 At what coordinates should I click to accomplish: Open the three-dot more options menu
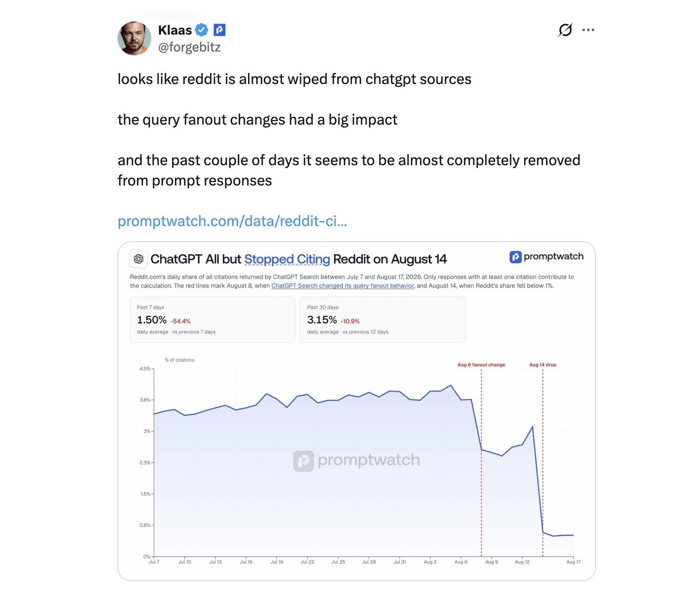(588, 30)
